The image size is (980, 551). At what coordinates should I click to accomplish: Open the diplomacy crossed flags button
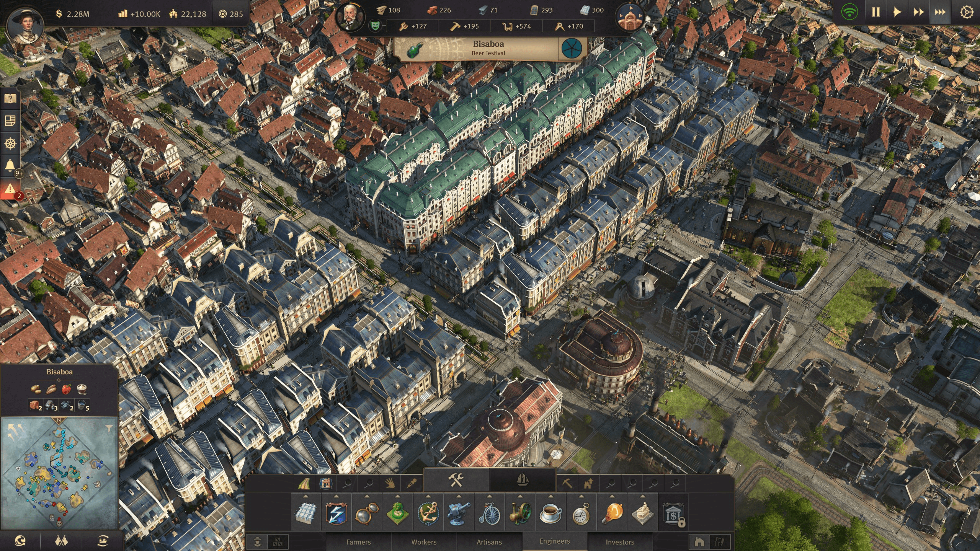[x=61, y=541]
